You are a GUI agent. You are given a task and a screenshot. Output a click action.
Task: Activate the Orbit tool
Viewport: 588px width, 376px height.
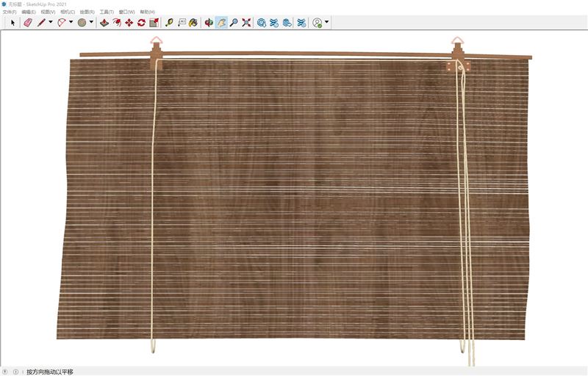(x=209, y=23)
